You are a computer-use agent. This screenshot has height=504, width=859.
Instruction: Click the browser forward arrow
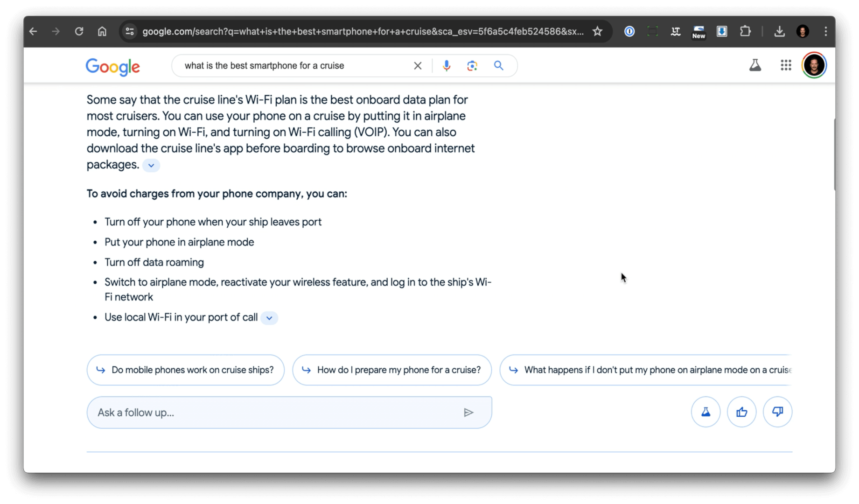click(56, 31)
